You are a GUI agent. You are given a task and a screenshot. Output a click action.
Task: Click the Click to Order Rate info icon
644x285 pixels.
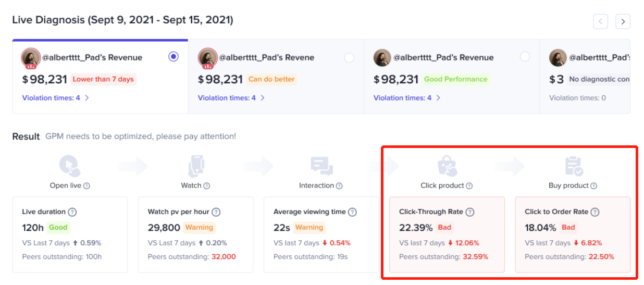click(x=595, y=212)
